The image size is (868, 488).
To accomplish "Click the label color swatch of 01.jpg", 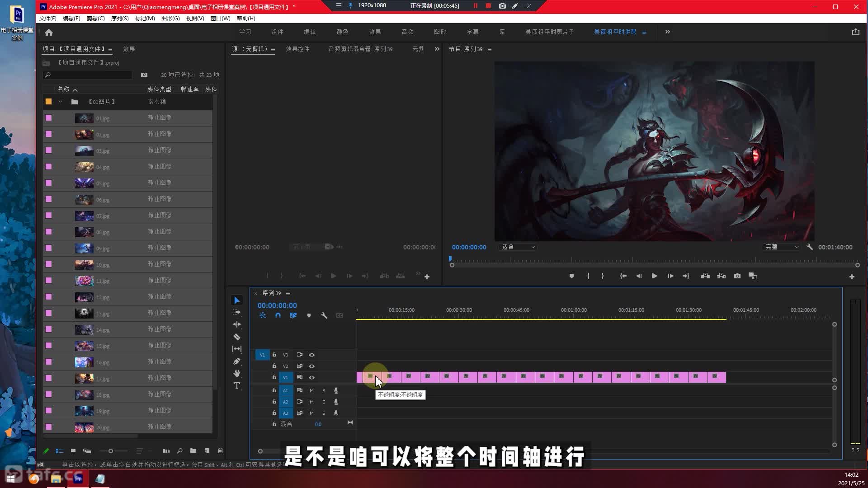I will [49, 118].
